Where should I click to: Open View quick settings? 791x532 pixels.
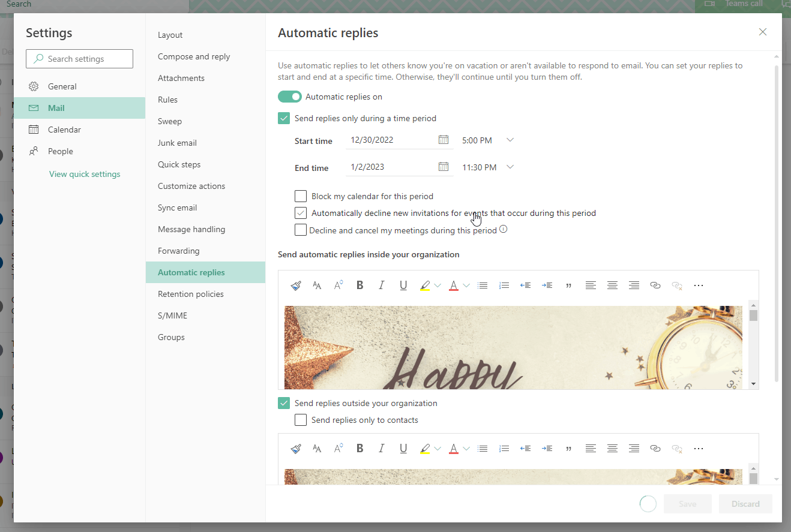pos(84,173)
